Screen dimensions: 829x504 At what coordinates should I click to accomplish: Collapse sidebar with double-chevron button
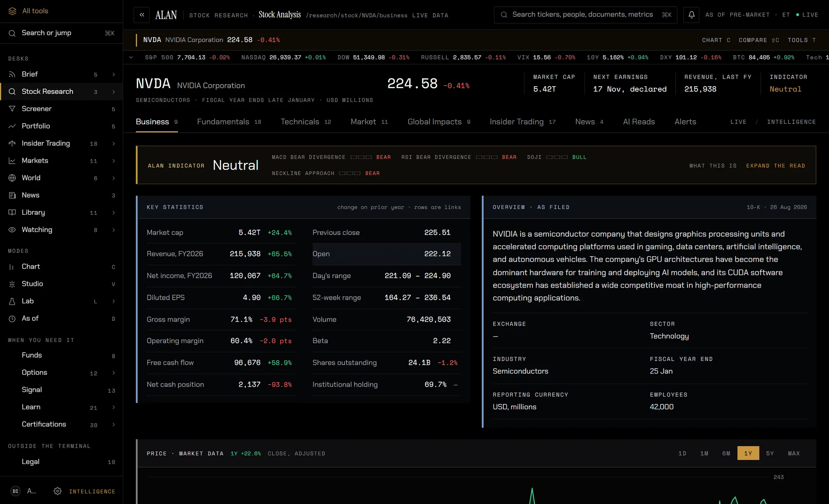coord(142,15)
